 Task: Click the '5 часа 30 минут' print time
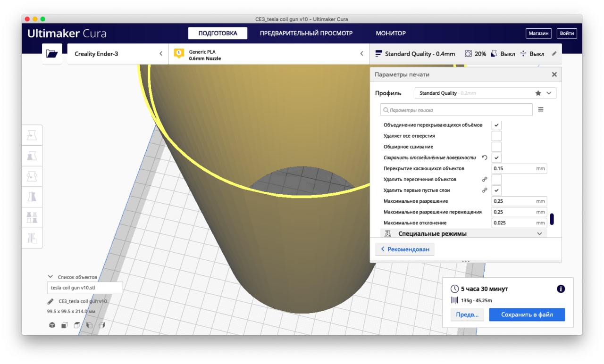pos(484,289)
